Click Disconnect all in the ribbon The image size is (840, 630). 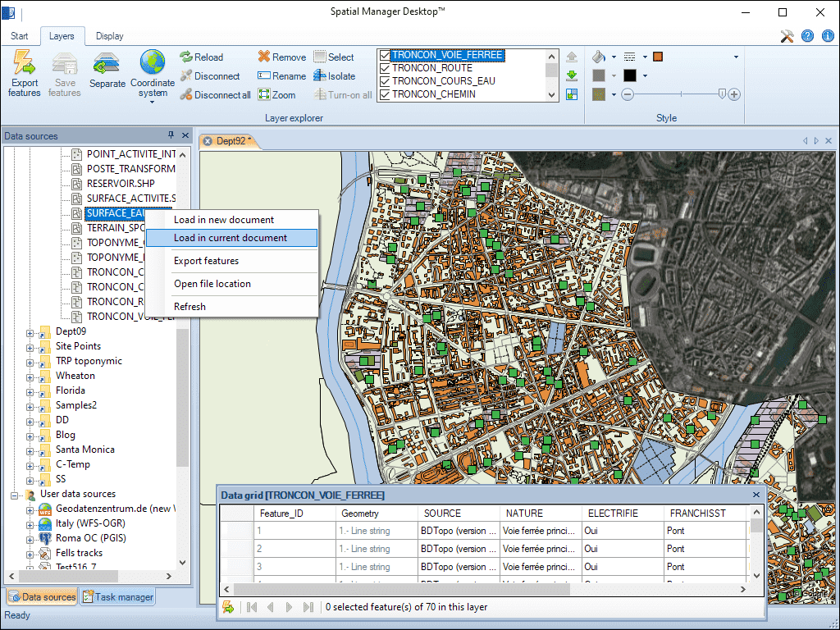click(x=216, y=95)
